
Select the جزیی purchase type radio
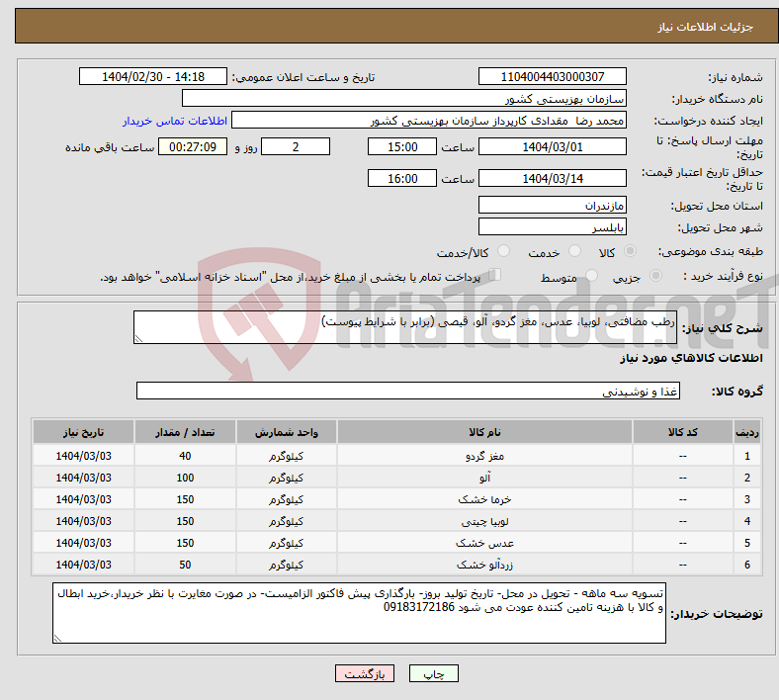[655, 275]
